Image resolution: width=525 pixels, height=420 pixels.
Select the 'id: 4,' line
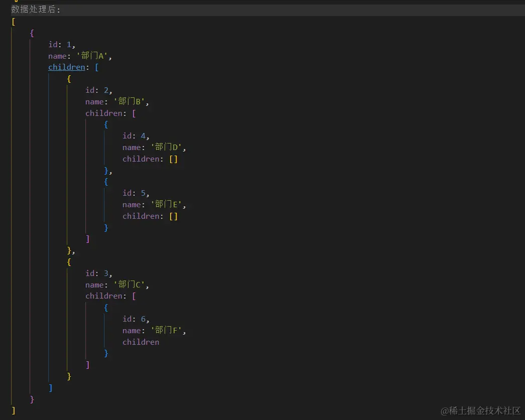point(136,136)
